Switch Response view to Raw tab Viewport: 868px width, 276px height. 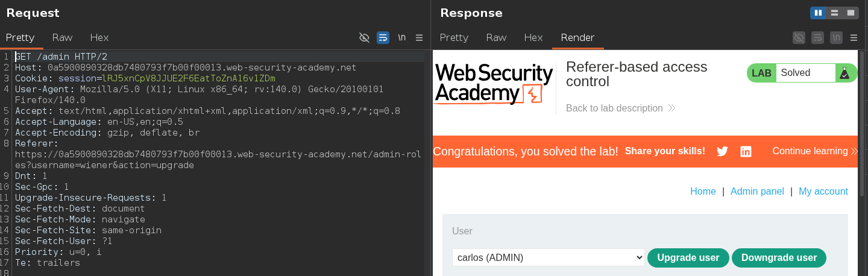pyautogui.click(x=496, y=37)
